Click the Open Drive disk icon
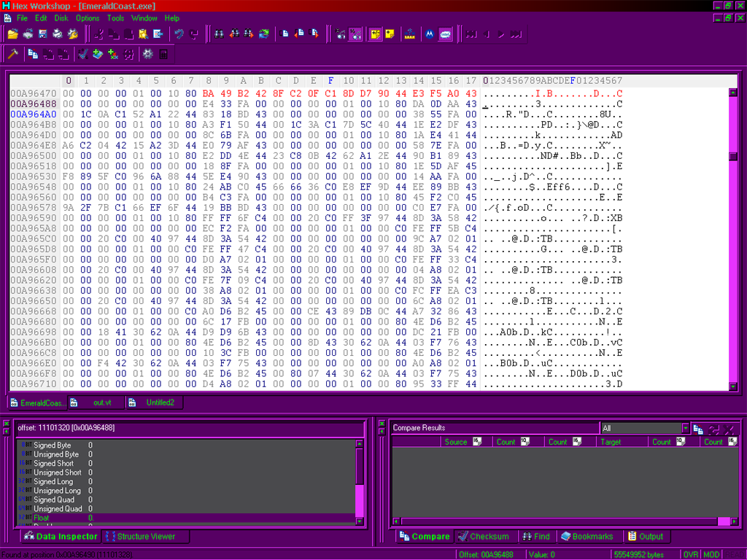The height and width of the screenshot is (560, 747). tap(28, 34)
